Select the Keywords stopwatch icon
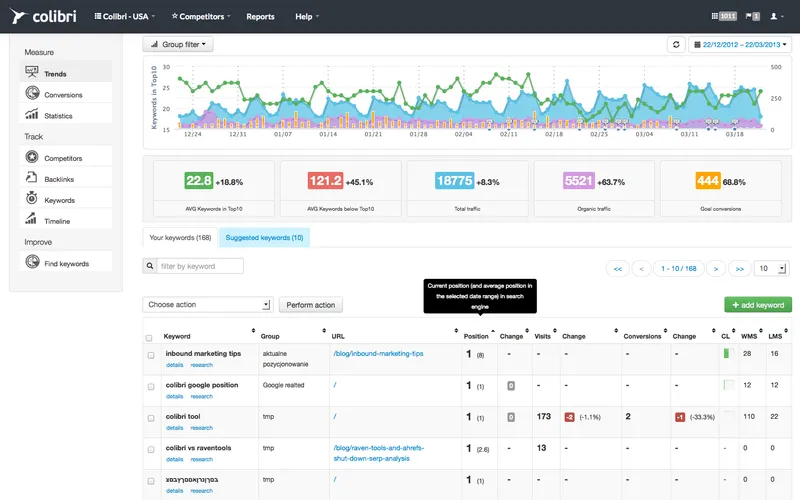Viewport: 800px width, 500px height. 32,198
